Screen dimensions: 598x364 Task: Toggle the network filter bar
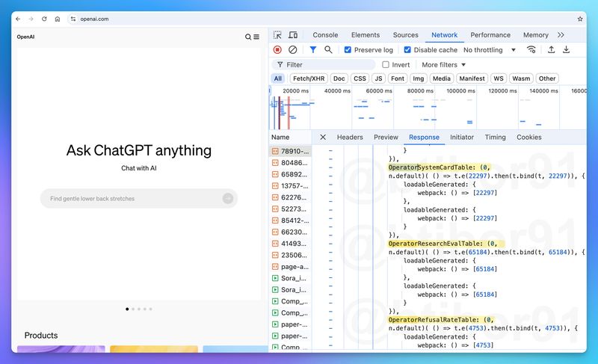pos(312,49)
